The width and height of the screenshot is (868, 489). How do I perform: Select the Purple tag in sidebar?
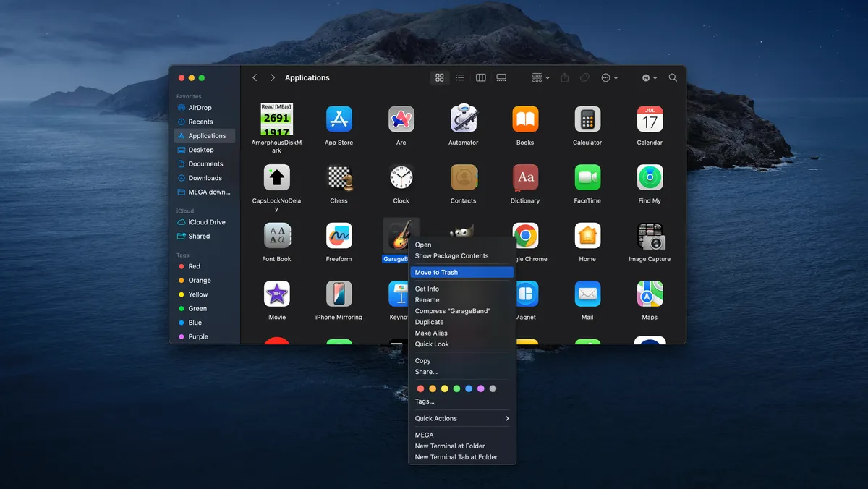pos(197,336)
